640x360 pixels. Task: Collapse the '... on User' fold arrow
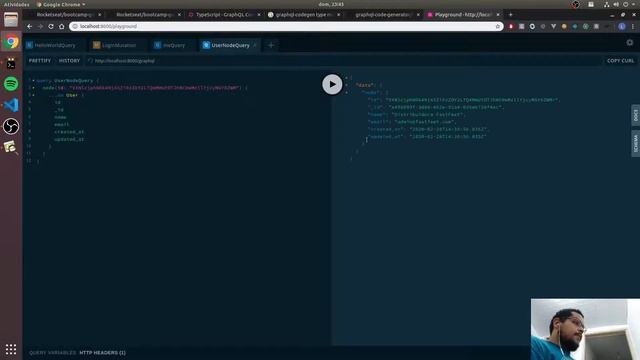pyautogui.click(x=33, y=95)
